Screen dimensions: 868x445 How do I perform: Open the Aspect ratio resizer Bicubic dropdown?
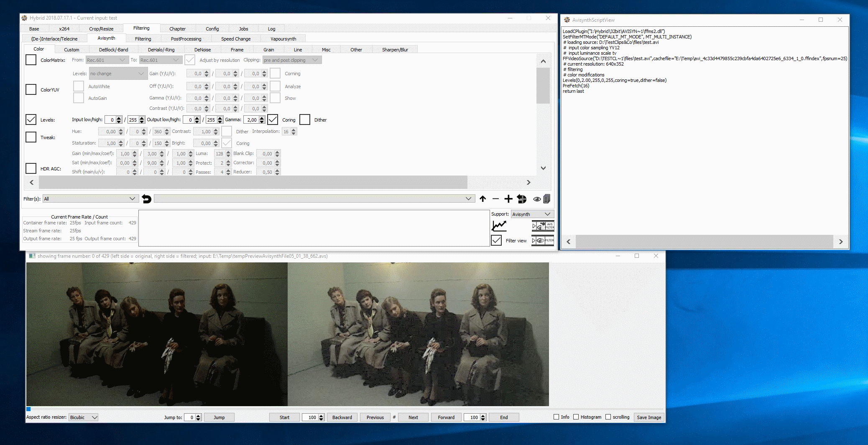point(83,417)
